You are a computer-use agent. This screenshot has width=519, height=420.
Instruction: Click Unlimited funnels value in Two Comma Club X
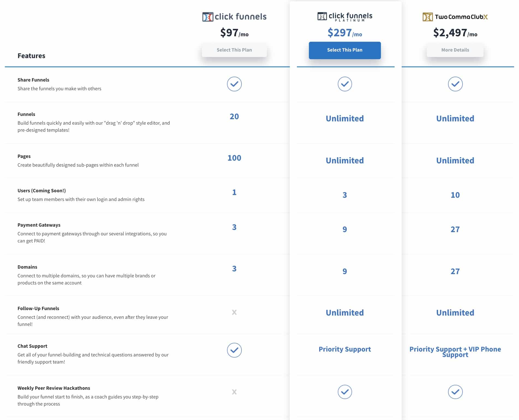(x=455, y=119)
